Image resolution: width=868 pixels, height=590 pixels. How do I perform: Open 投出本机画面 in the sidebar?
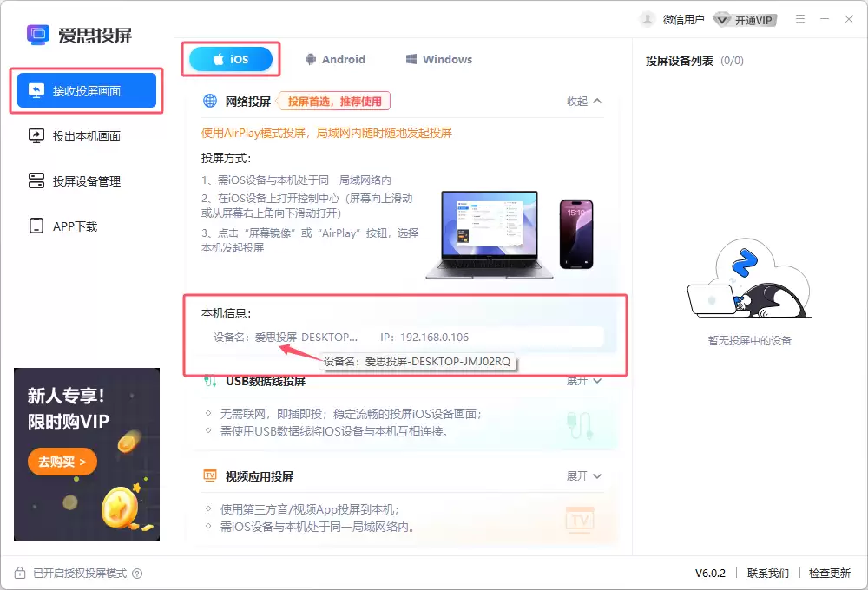[x=87, y=135]
